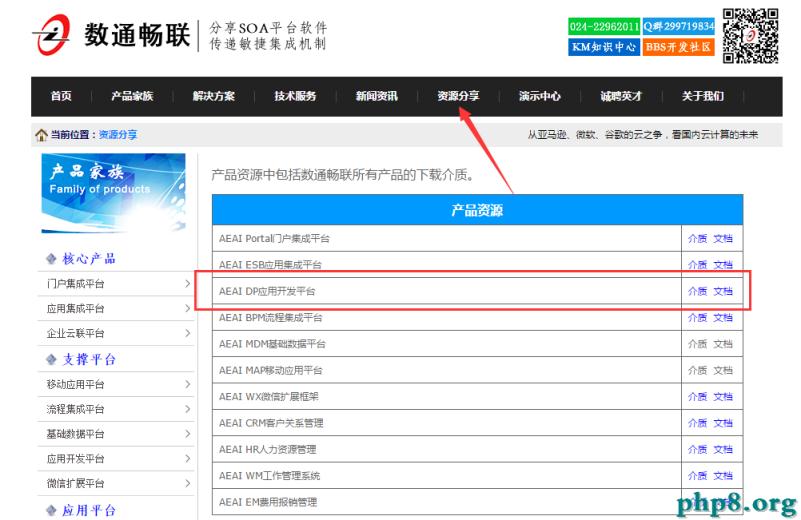The image size is (801, 520).
Task: Click 文档 text for AEAI MAP移动应用平台
Action: (x=723, y=370)
